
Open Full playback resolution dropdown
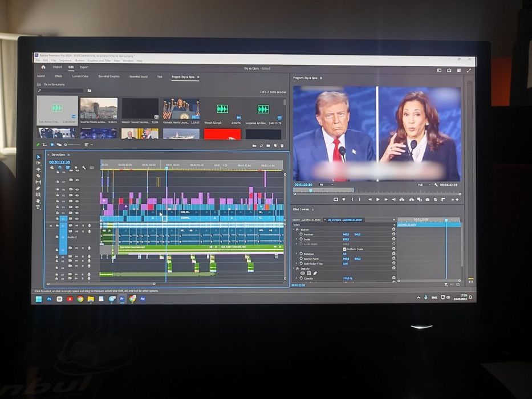[424, 185]
